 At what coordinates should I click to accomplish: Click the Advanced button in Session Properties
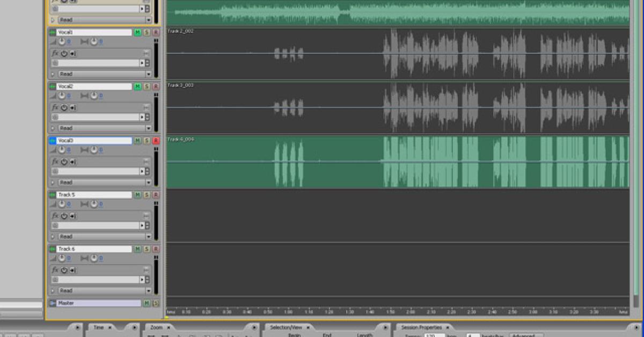[x=525, y=335]
